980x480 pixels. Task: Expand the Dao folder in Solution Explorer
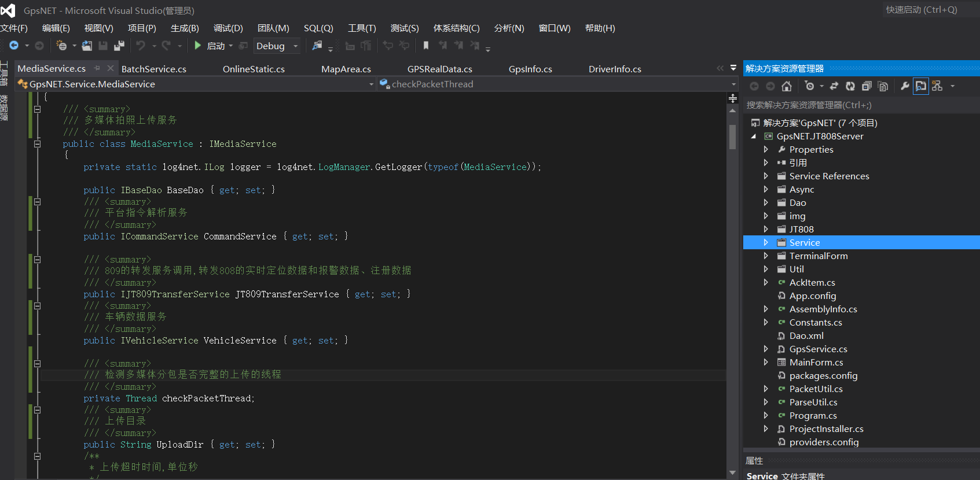pos(766,202)
